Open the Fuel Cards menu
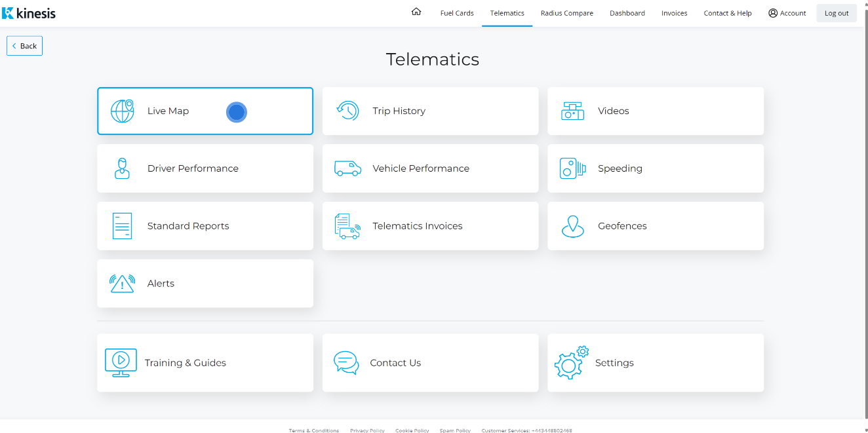Viewport: 868px width, 433px height. 457,13
